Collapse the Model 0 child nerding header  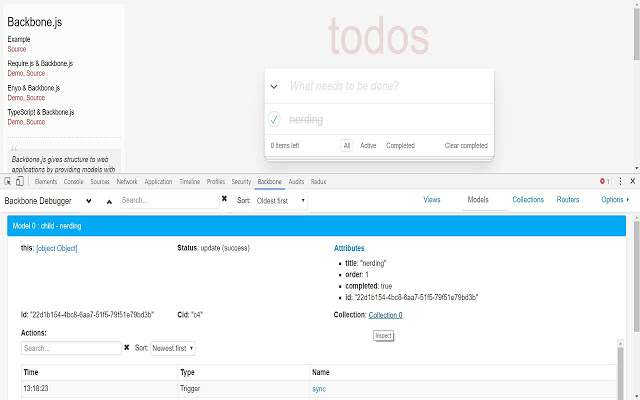pyautogui.click(x=316, y=226)
